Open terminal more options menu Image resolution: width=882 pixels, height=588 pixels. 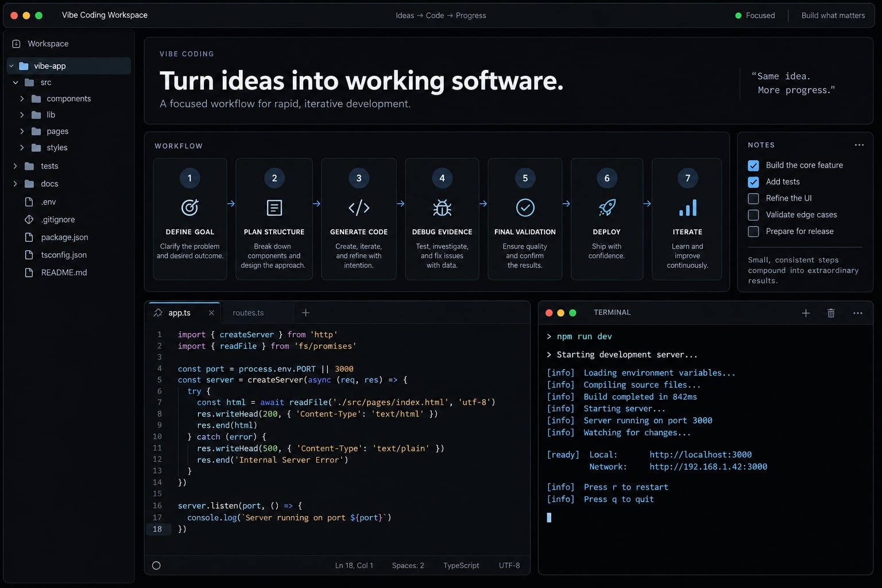pos(858,313)
